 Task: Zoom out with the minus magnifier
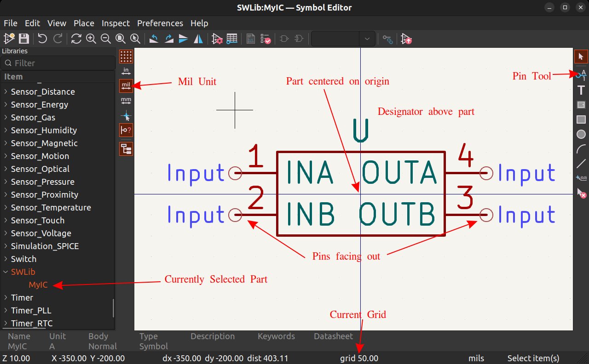point(105,39)
